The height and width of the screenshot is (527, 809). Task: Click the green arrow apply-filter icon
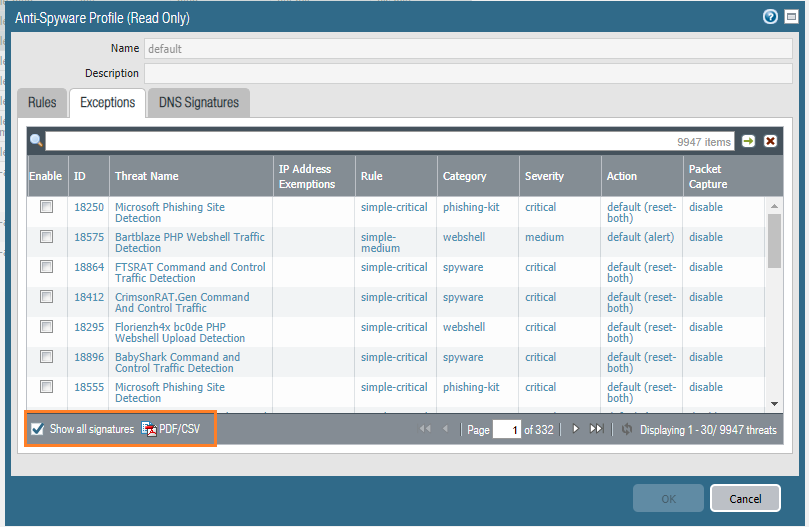pyautogui.click(x=748, y=142)
